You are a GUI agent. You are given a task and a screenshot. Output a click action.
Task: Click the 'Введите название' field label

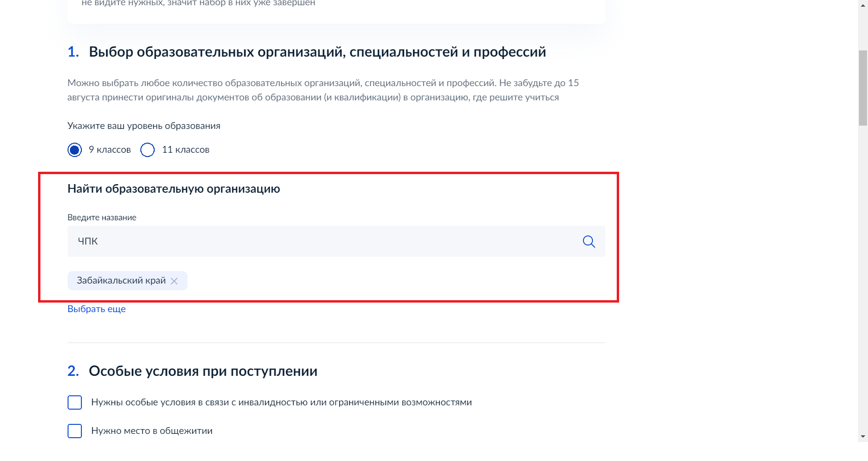102,217
